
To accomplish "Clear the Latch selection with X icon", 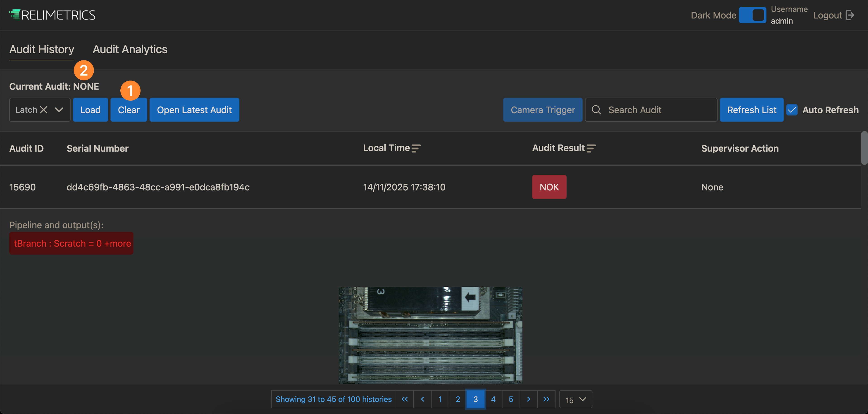I will pyautogui.click(x=43, y=110).
